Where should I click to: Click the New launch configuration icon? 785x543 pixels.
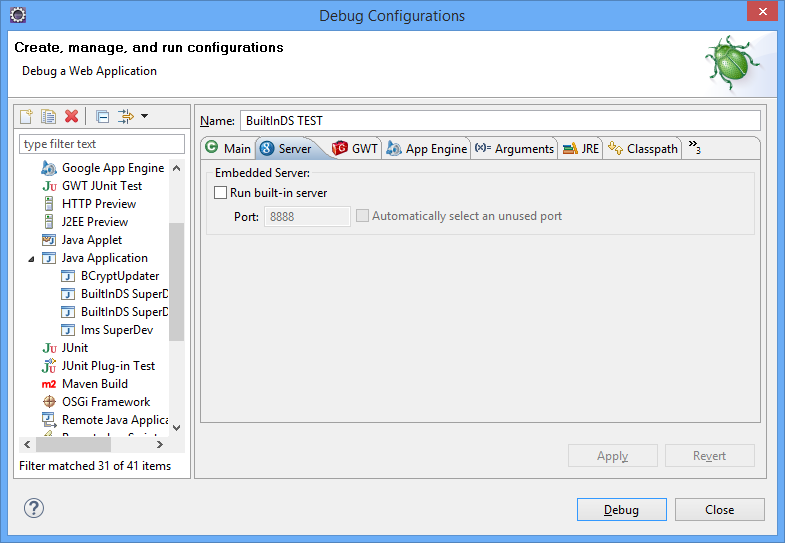tap(27, 117)
